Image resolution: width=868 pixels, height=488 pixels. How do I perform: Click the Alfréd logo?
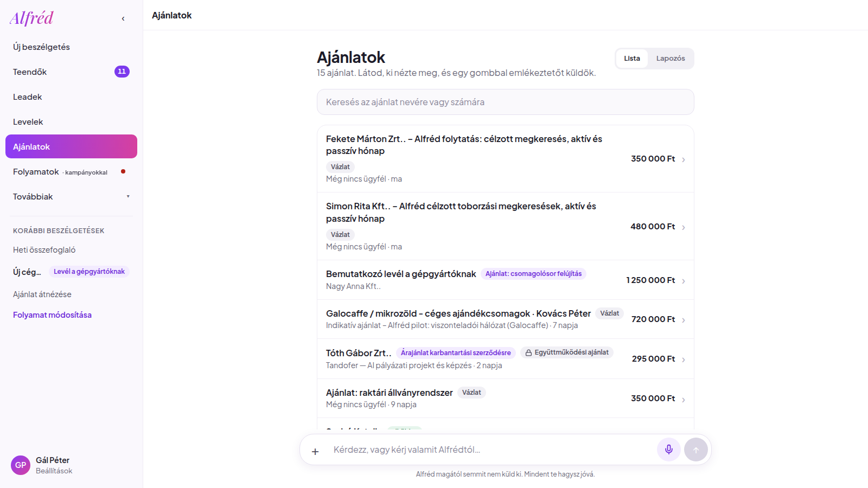(32, 18)
